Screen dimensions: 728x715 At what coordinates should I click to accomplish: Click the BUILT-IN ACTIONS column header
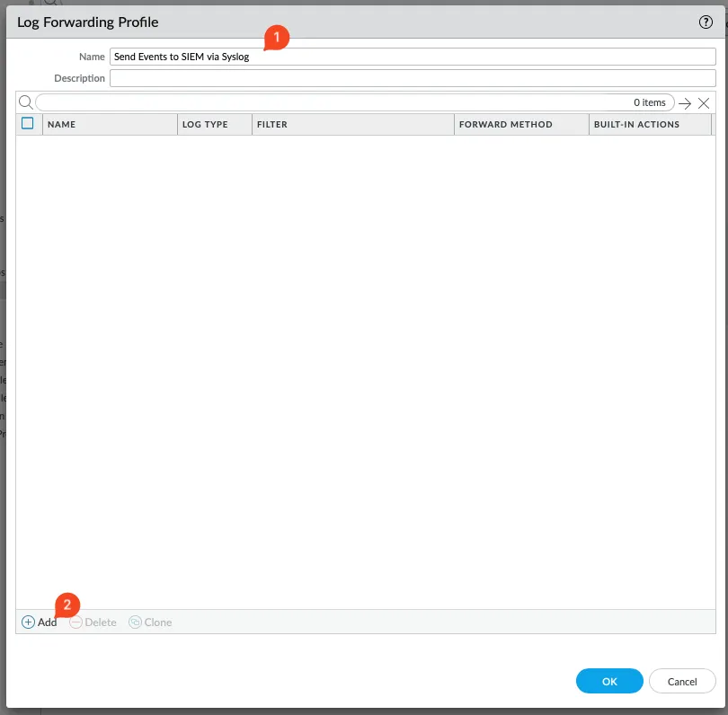647,125
